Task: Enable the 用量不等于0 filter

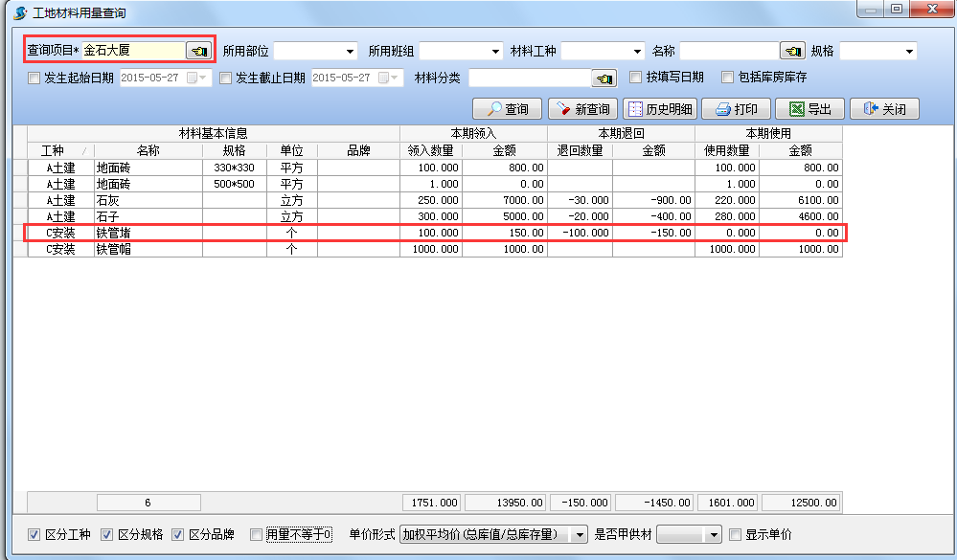Action: point(257,535)
